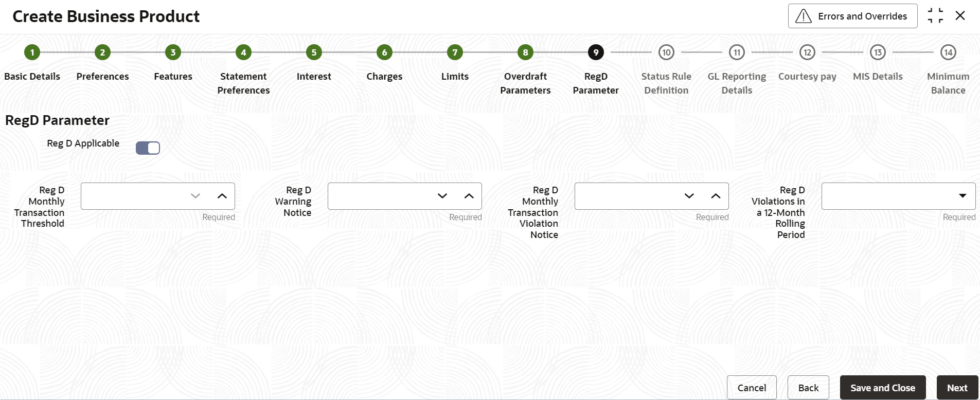Decrease Reg D Warning Notice value
Screen dimensions: 980x400
(442, 196)
